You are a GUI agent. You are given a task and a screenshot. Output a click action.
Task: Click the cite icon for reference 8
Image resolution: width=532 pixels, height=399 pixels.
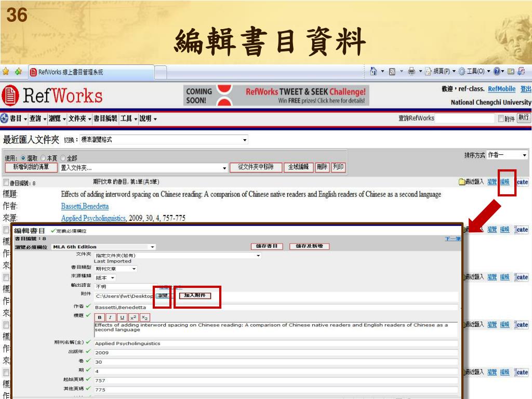522,182
